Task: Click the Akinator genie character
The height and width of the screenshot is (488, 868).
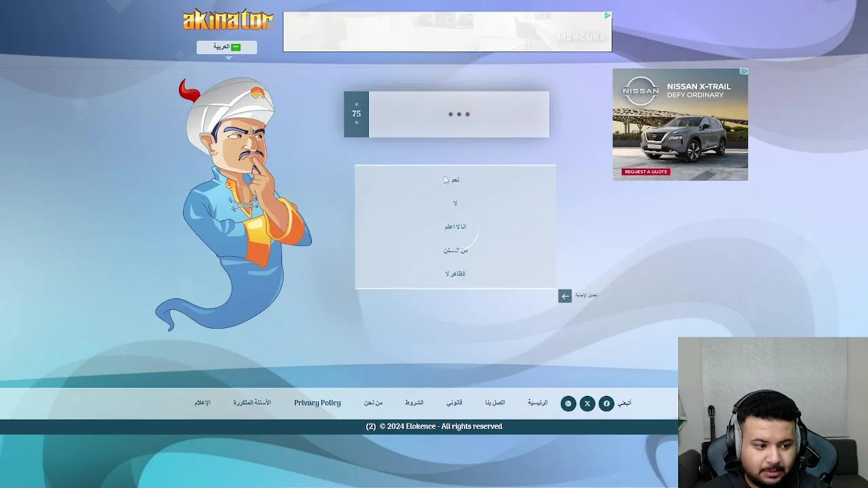Action: tap(234, 203)
